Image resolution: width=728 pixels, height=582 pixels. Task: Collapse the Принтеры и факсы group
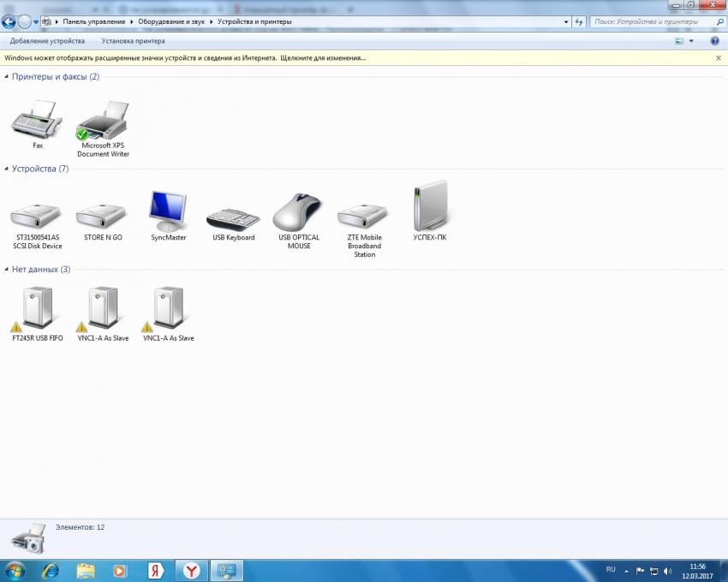[7, 77]
